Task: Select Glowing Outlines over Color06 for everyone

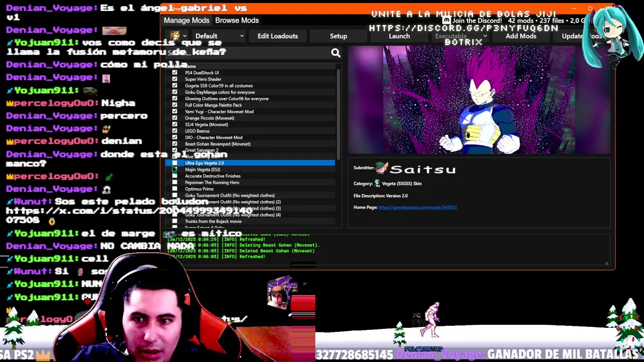Action: click(x=250, y=99)
